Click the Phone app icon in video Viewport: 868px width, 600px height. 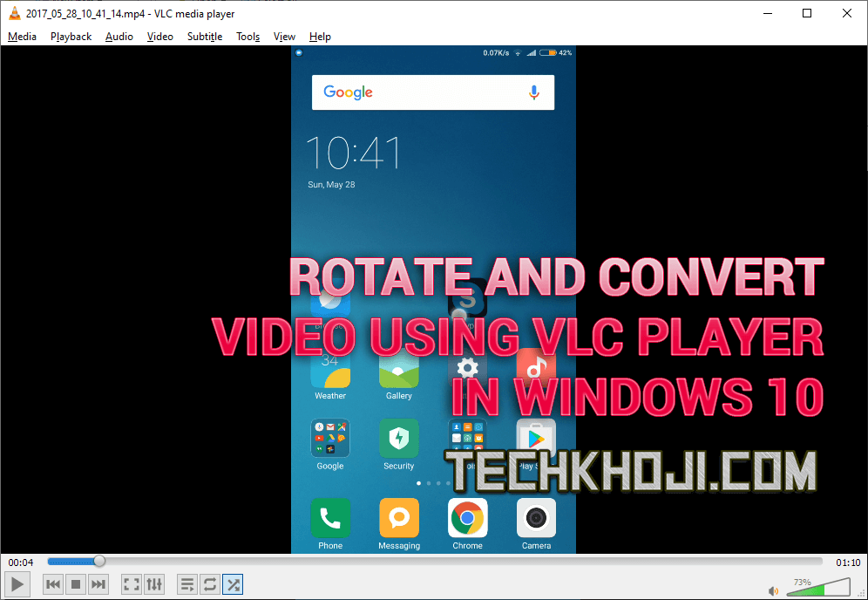tap(330, 518)
